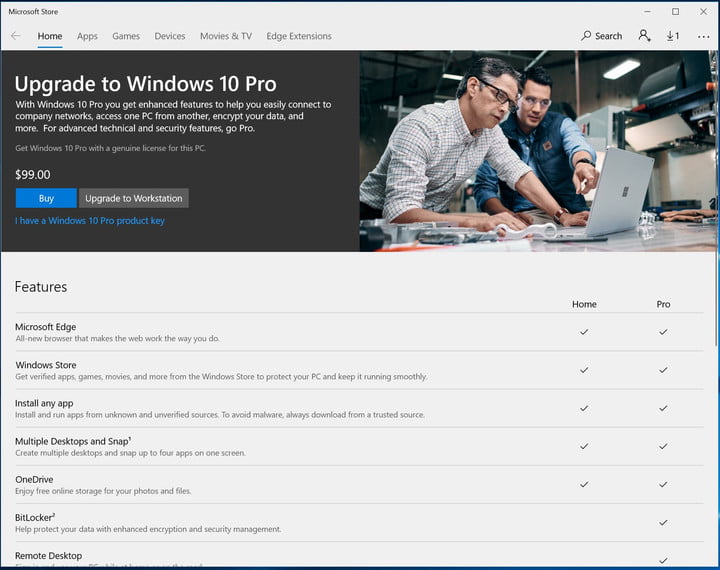Image resolution: width=720 pixels, height=570 pixels.
Task: Click Upgrade to Workstation button
Action: tap(134, 198)
